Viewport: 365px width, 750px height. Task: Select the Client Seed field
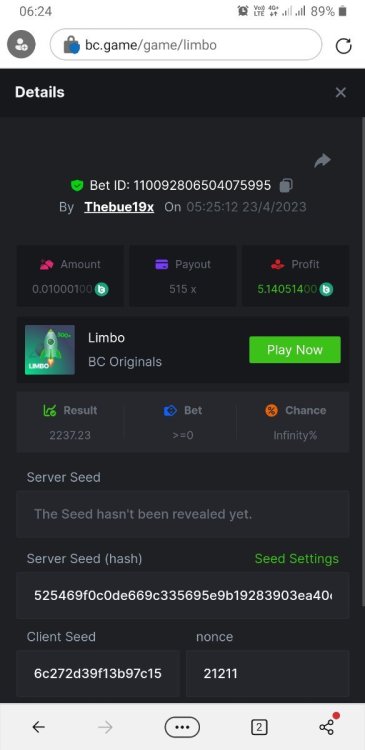pyautogui.click(x=98, y=673)
